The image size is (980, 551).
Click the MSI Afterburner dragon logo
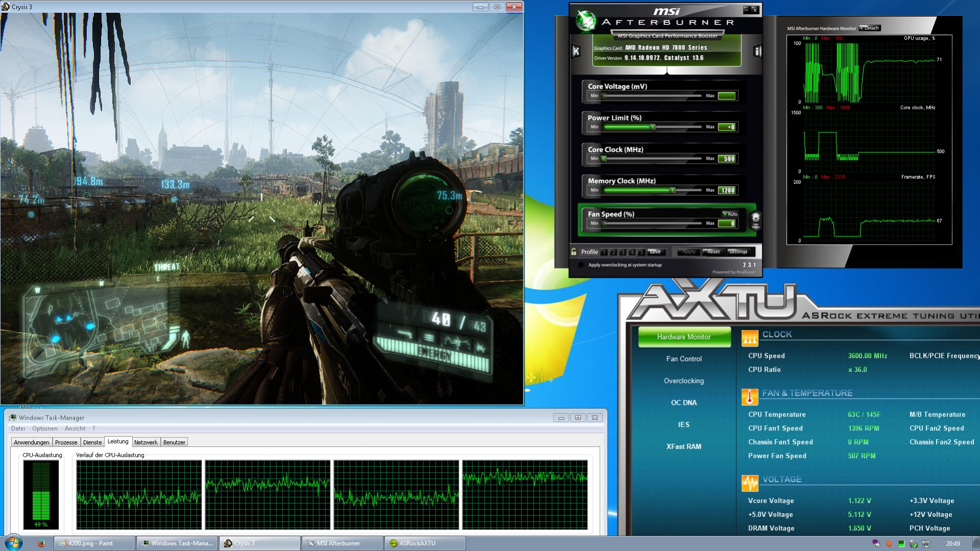[586, 20]
